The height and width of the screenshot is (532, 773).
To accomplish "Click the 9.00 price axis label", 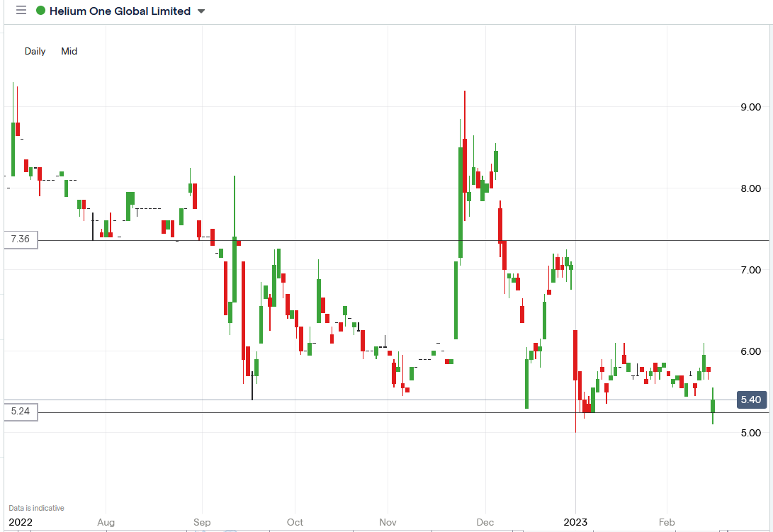I will click(751, 107).
